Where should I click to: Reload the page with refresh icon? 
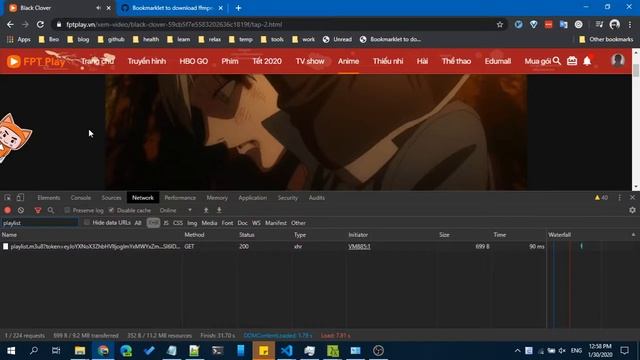(x=40, y=24)
